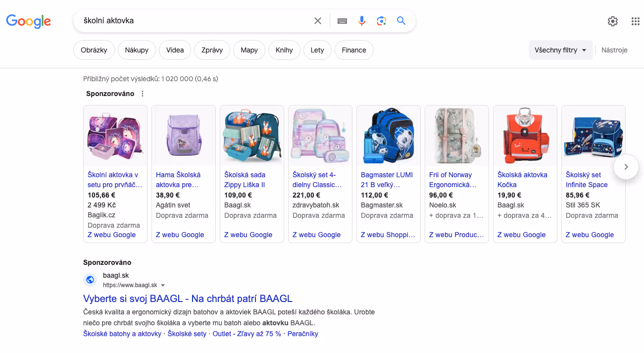Screen dimensions: 644x353
Task: Open purple unicorn school bag set image
Action: (x=115, y=136)
